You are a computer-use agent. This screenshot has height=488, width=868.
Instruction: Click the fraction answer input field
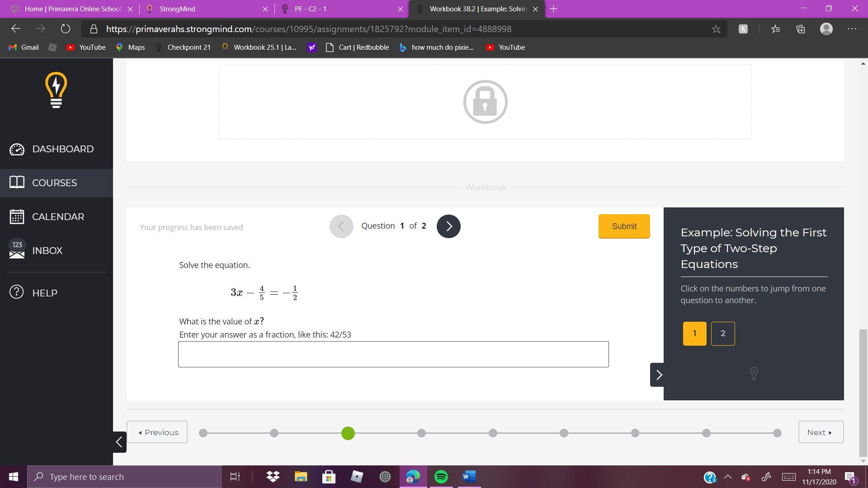click(x=393, y=354)
